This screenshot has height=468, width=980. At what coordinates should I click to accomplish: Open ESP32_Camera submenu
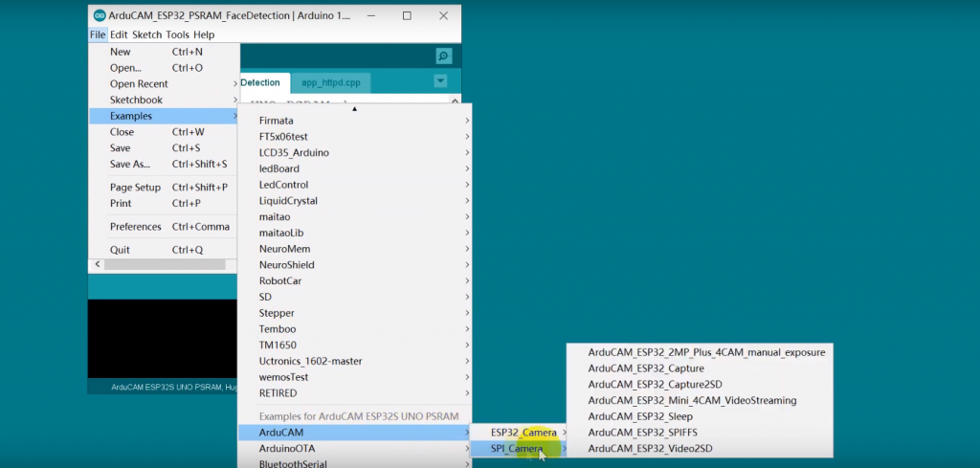click(x=520, y=433)
